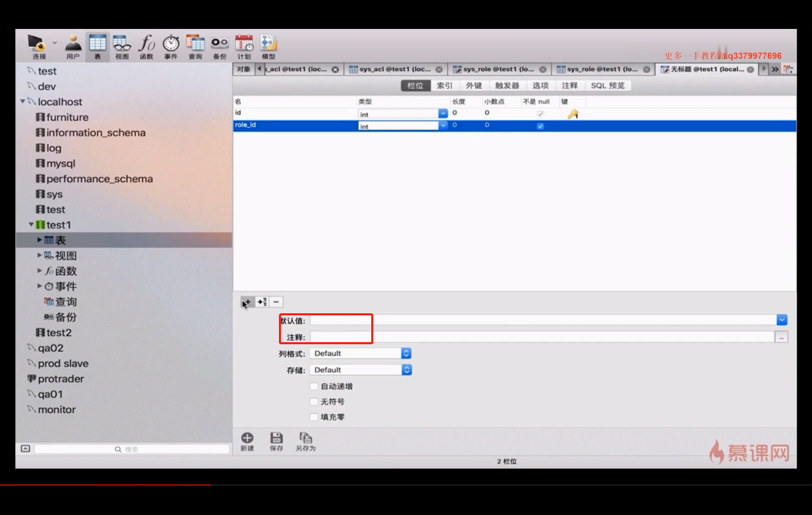Switch to the 栏位 fields tab
812x515 pixels.
415,85
